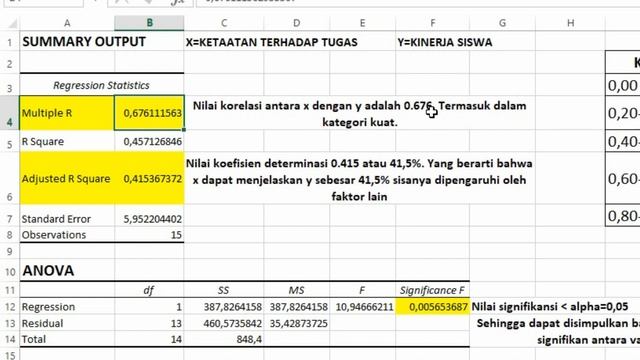Screen dimensions: 640x360
Task: Select Observations value 15 cell
Action: click(x=149, y=235)
